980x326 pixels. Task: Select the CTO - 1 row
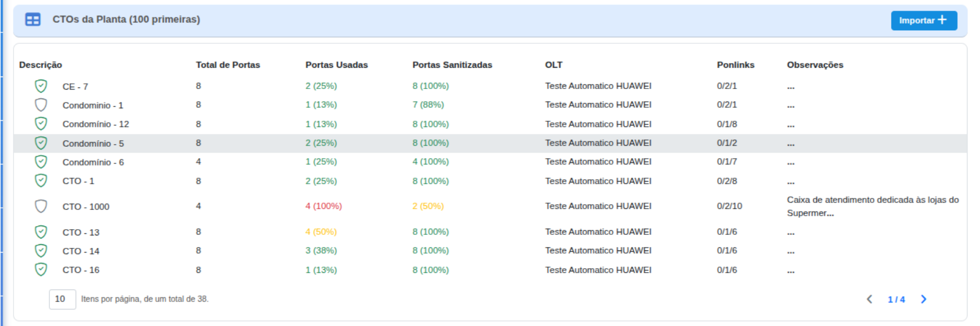pos(78,181)
